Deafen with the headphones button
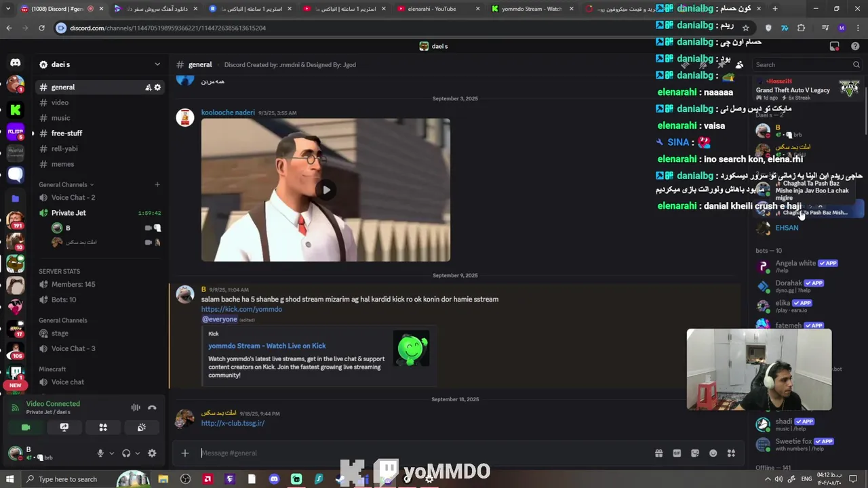Screen dimensions: 868x488 coord(126,453)
